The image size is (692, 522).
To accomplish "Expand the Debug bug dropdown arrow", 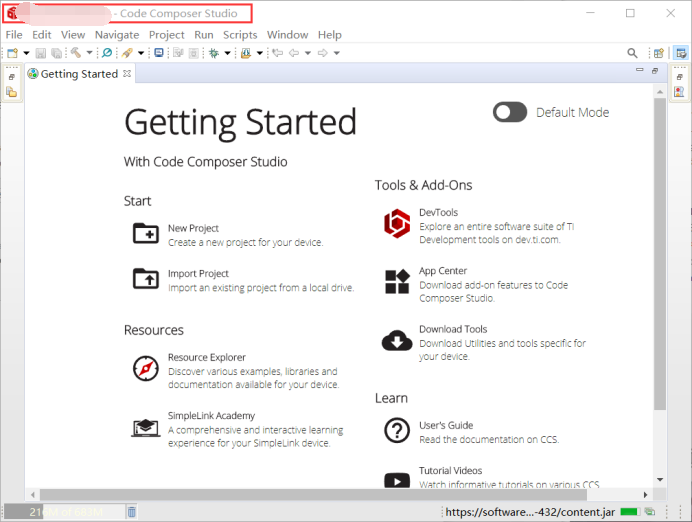I will 227,53.
